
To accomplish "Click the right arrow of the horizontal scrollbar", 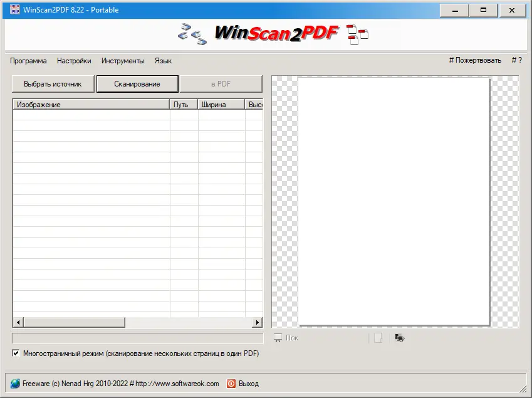I will (x=258, y=322).
